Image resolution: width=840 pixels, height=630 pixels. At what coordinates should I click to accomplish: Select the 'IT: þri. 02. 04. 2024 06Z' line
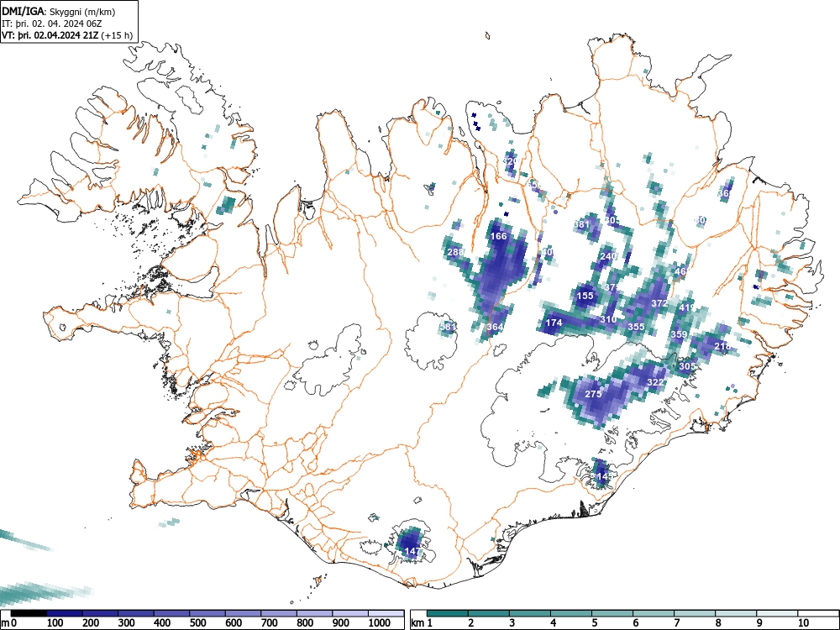[52, 24]
